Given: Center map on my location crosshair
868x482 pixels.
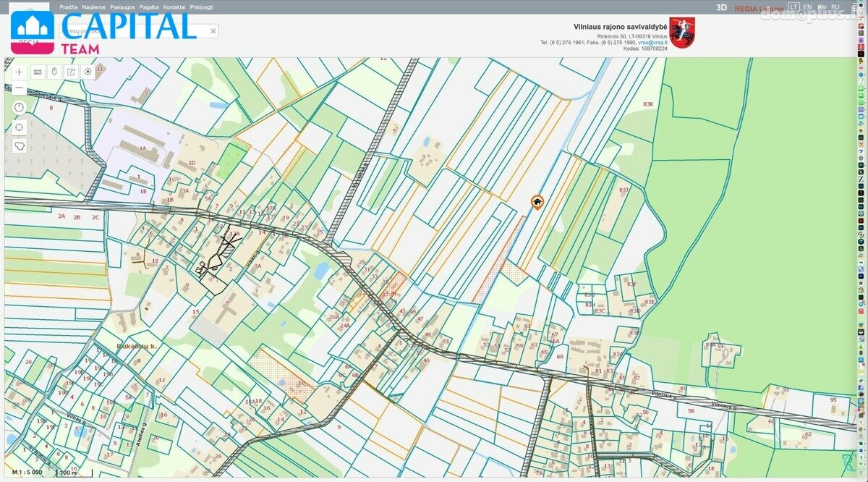Looking at the screenshot, I should [x=19, y=127].
